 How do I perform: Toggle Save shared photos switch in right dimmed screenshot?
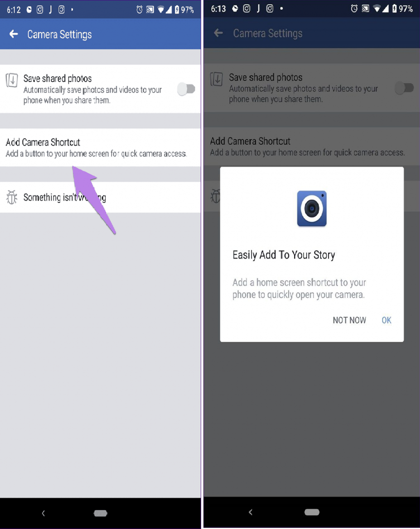(404, 87)
